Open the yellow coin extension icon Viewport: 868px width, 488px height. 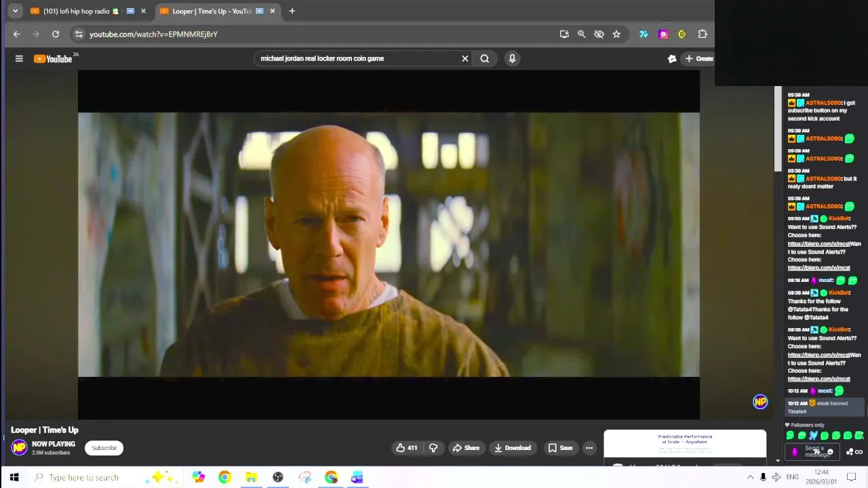coord(682,34)
